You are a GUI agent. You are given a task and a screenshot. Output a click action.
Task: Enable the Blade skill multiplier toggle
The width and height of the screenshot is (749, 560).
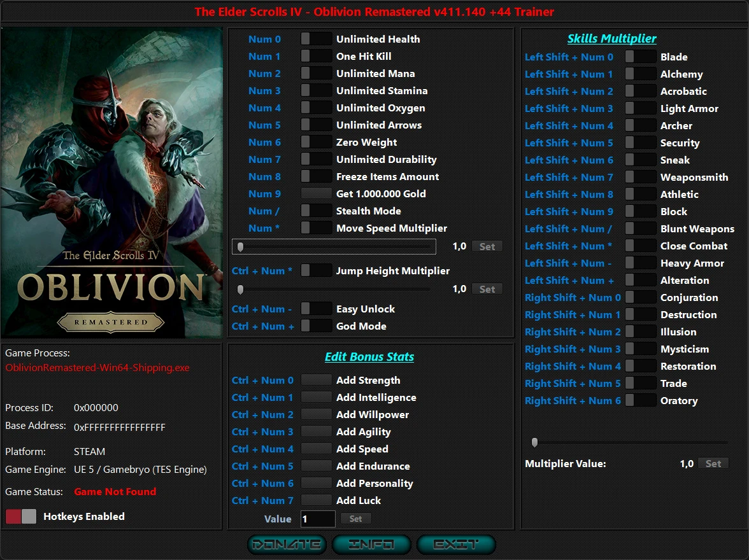(640, 57)
